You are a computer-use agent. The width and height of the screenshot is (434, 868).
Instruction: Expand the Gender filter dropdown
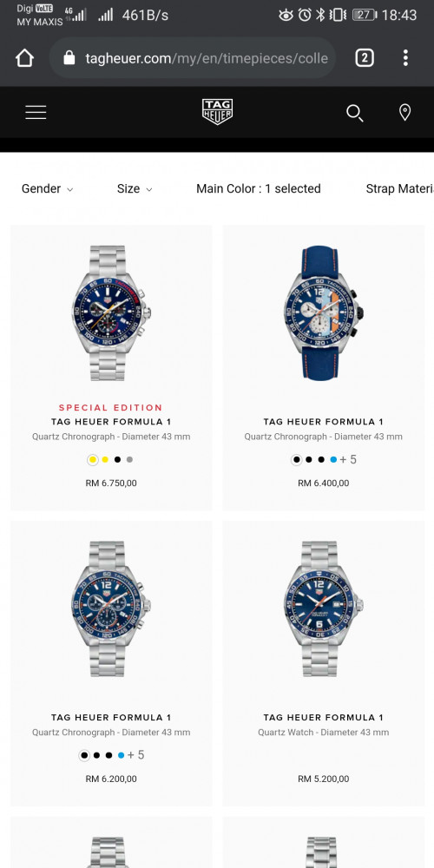47,188
